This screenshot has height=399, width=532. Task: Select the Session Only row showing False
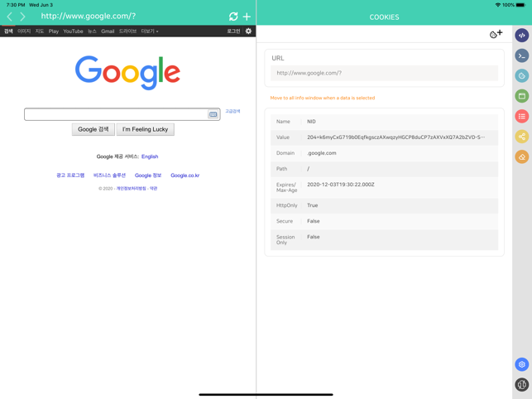384,240
